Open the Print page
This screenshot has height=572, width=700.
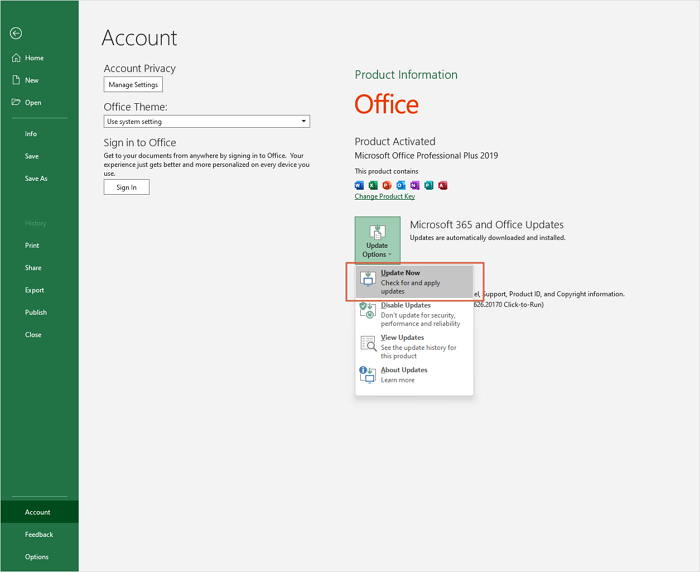tap(32, 245)
